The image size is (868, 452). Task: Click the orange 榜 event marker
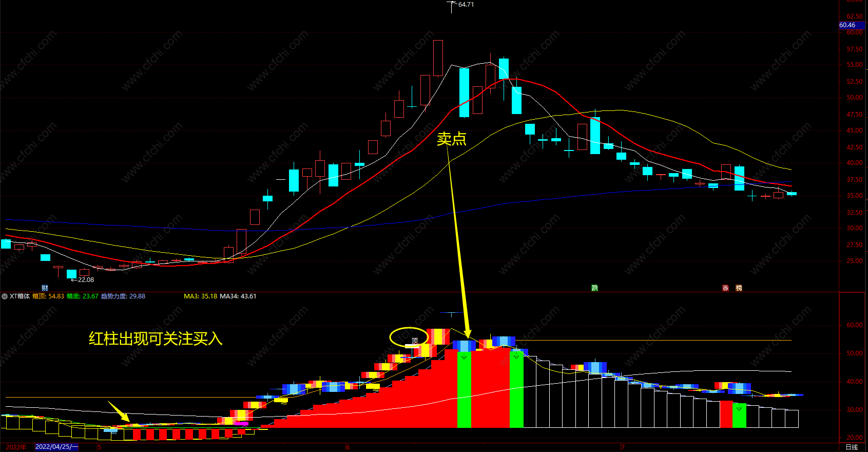pyautogui.click(x=739, y=288)
